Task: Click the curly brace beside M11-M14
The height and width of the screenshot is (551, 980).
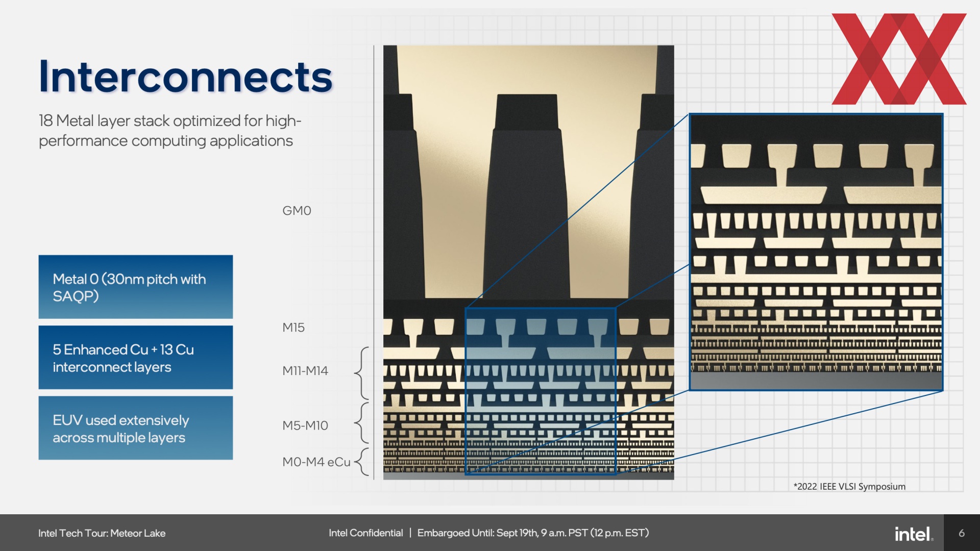Action: pos(362,373)
